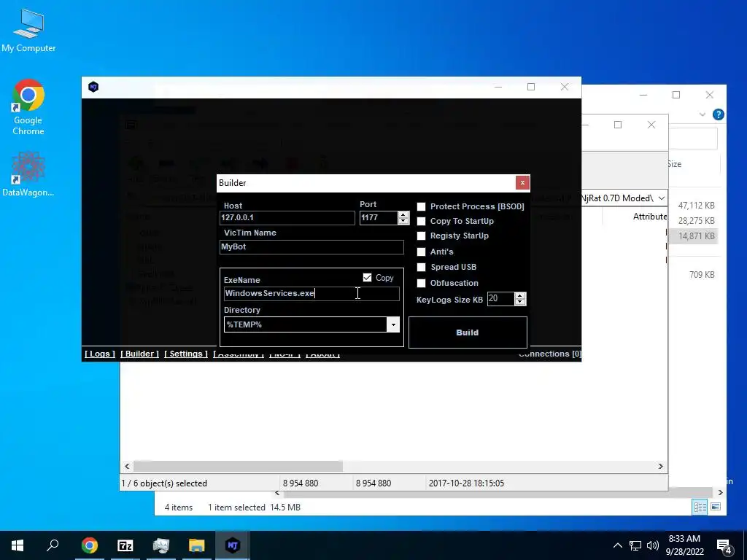Click the NJ logo in the main window title bar
Screen dimensions: 747x560
point(93,87)
